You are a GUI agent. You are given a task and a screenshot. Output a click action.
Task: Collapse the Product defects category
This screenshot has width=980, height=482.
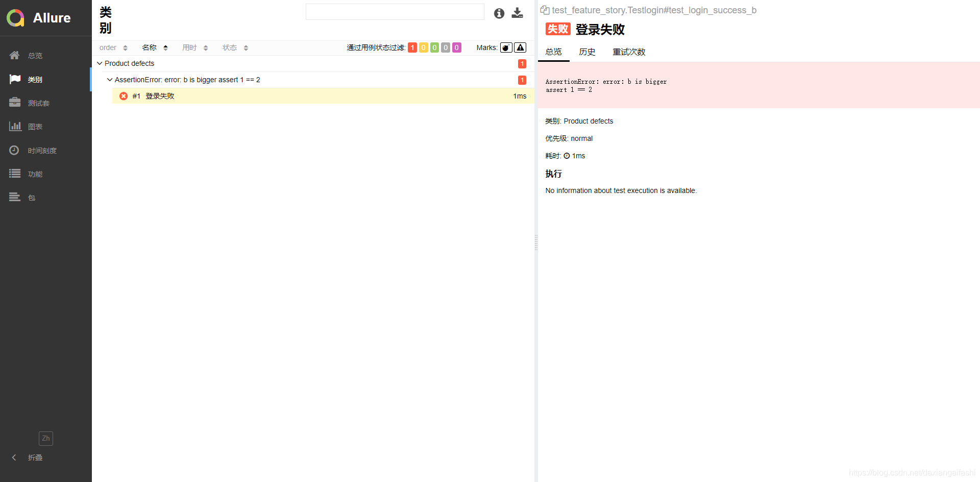[x=100, y=63]
